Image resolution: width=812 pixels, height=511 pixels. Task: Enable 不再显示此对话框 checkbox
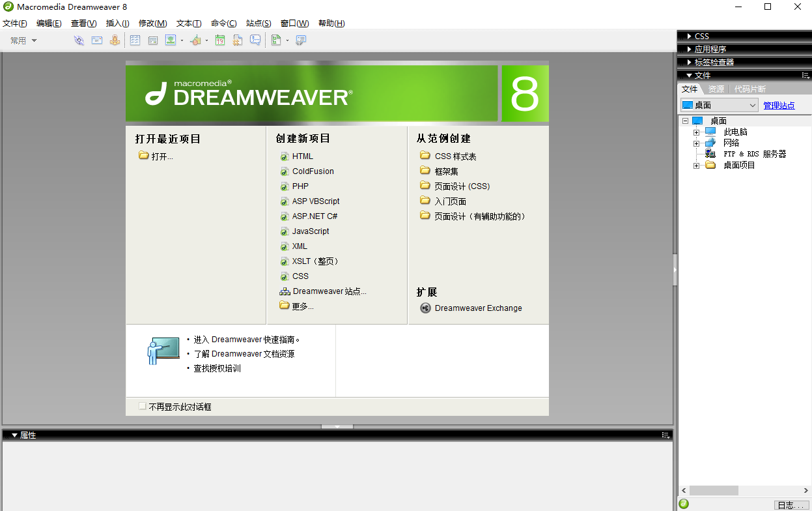pos(142,405)
